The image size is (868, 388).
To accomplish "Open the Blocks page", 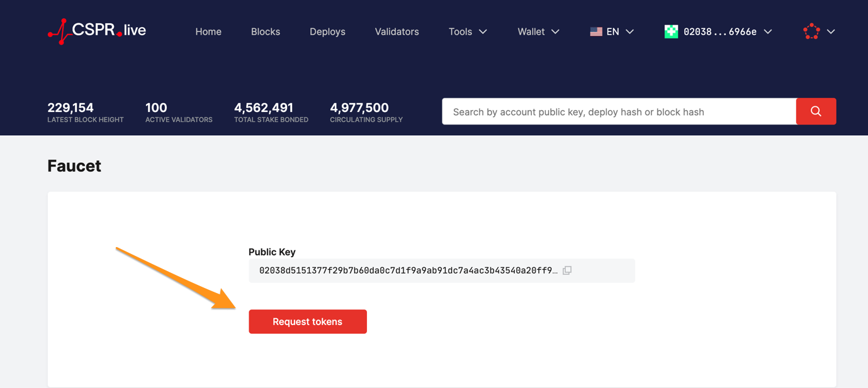I will 265,31.
